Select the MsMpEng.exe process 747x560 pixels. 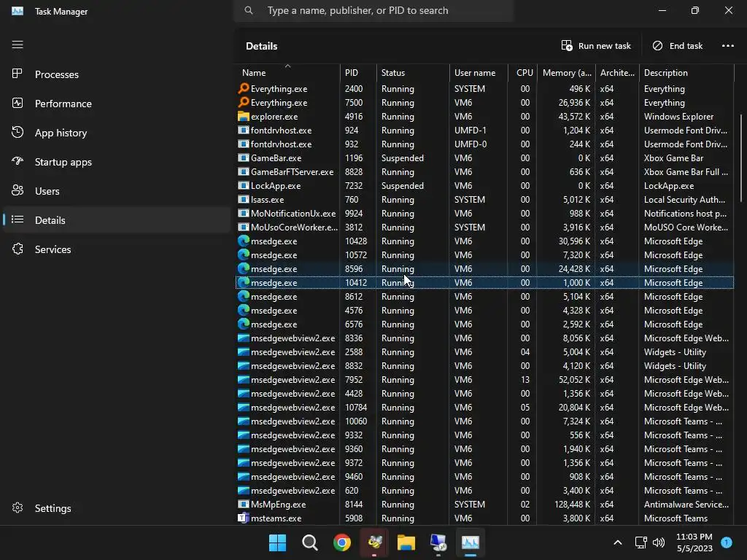(x=484, y=505)
